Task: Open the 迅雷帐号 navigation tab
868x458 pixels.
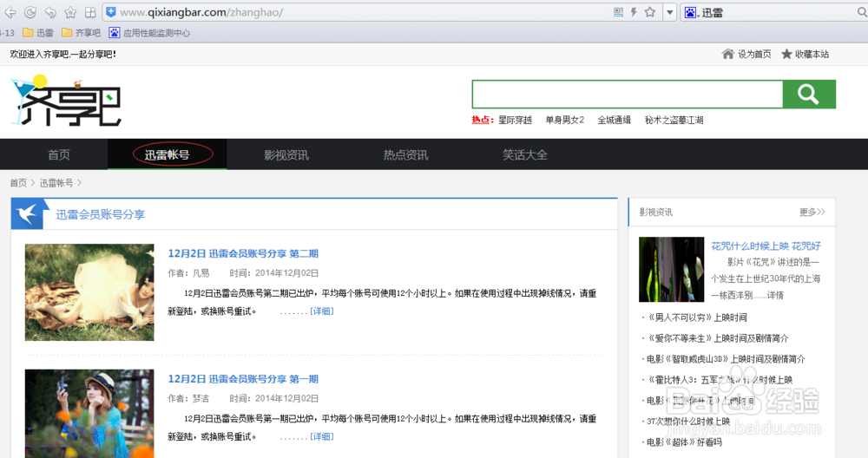Action: click(x=168, y=155)
